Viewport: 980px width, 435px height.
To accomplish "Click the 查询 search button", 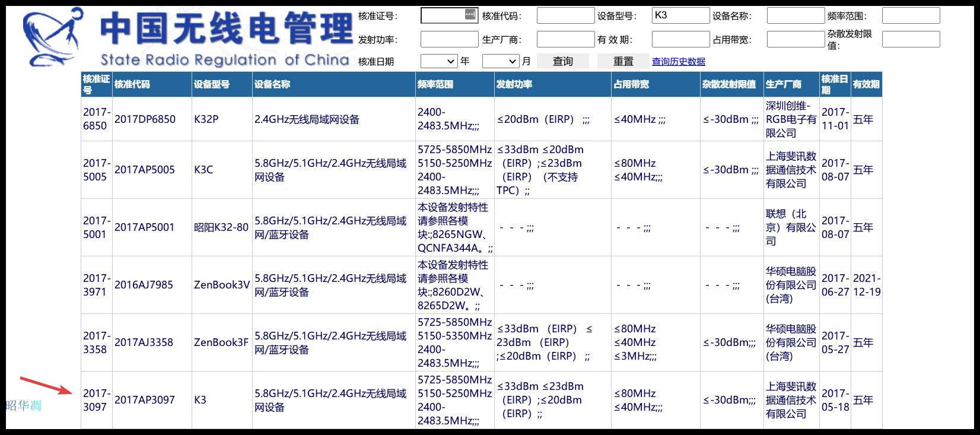I will (x=563, y=61).
